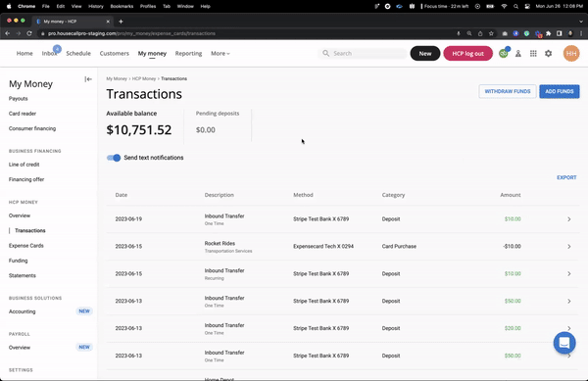Image resolution: width=588 pixels, height=381 pixels.
Task: Click HCP log out button
Action: [468, 54]
